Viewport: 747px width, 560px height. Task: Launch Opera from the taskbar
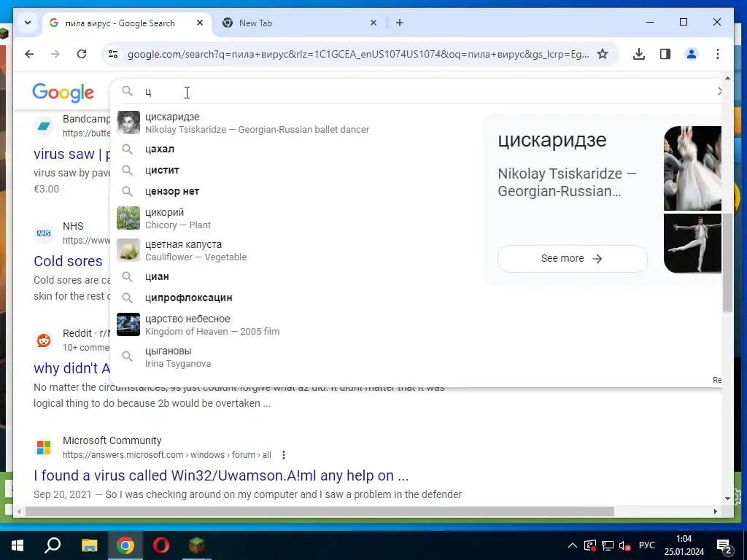click(x=161, y=545)
